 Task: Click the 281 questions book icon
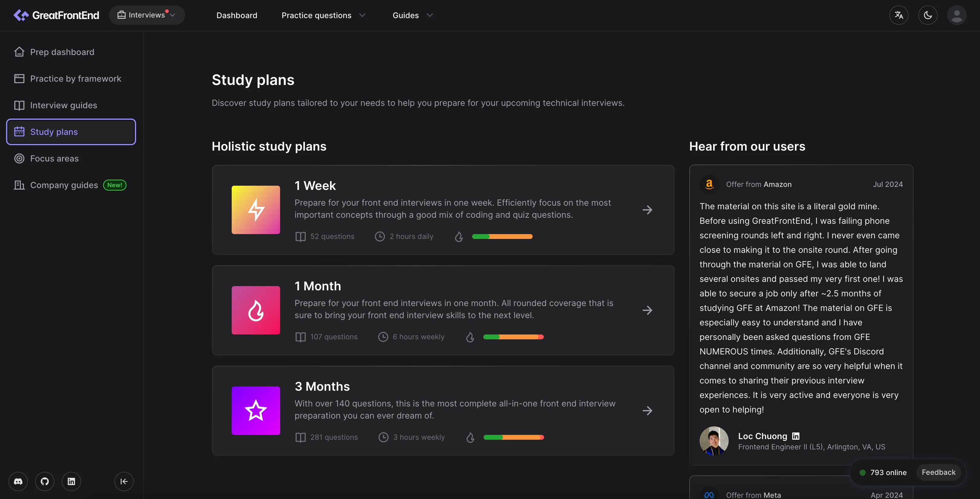pos(301,437)
